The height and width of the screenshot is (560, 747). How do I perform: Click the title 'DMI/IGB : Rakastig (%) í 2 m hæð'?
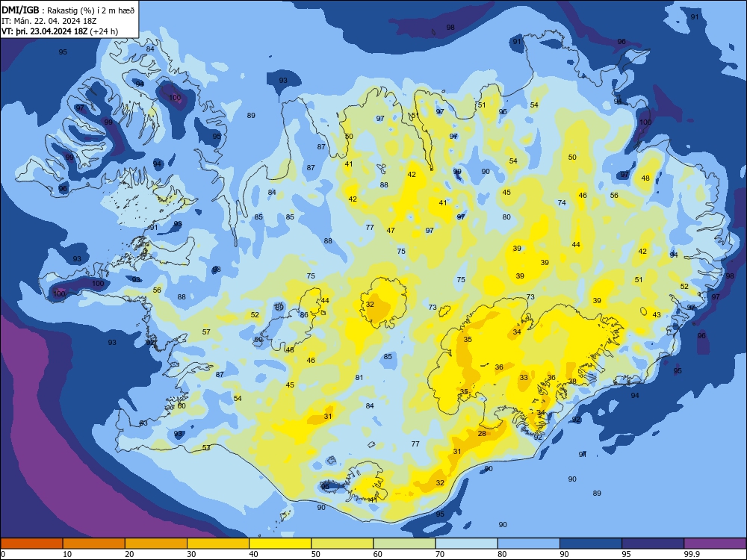pyautogui.click(x=68, y=10)
